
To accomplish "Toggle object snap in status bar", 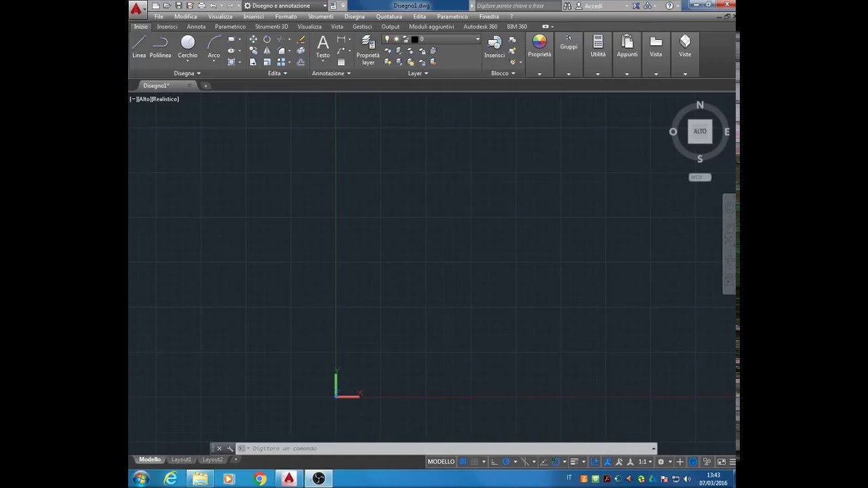I will 555,462.
